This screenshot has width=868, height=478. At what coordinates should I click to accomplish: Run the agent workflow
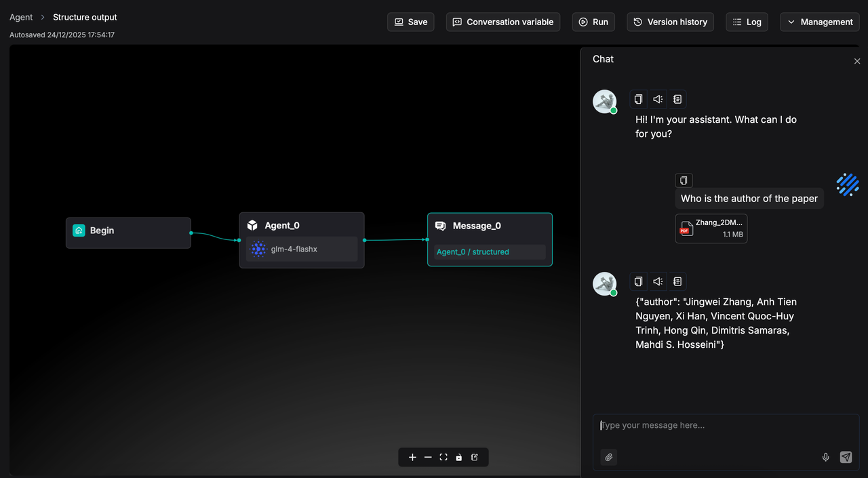click(x=593, y=22)
